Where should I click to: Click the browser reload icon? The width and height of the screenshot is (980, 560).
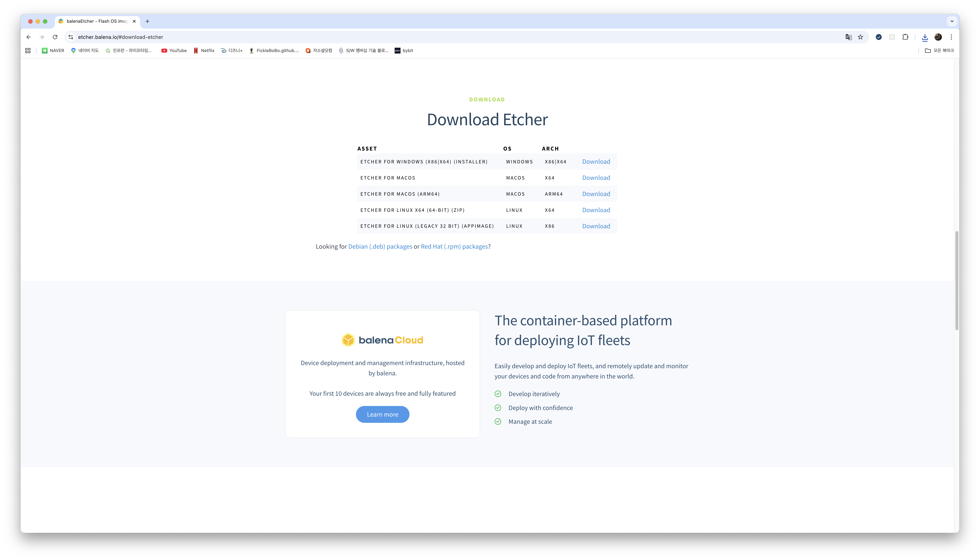click(x=55, y=37)
